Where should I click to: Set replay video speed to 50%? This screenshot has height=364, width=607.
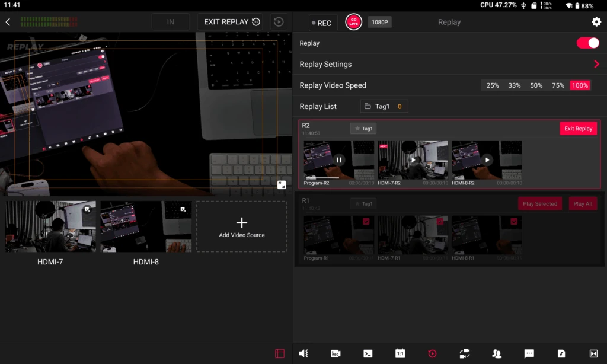(x=536, y=85)
